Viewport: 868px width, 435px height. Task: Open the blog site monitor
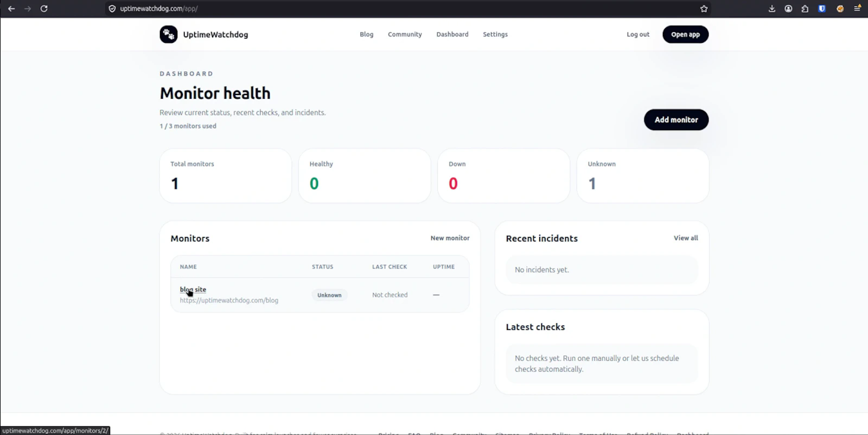(x=193, y=290)
